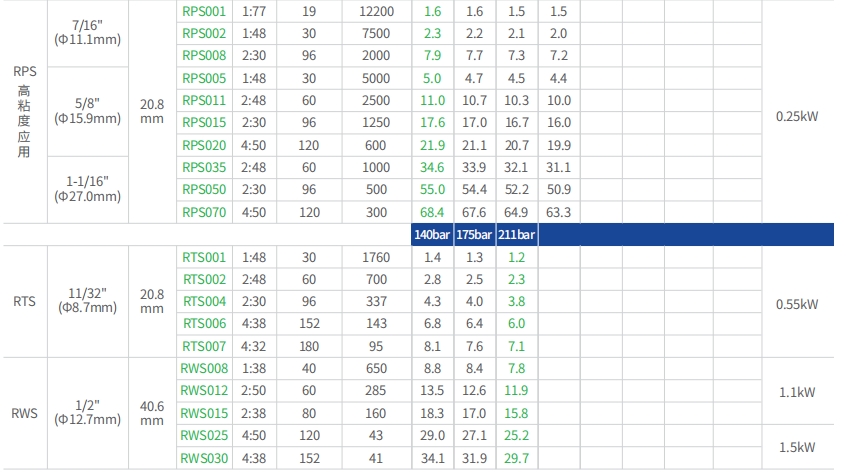
Task: Click the 1.1kW power cell
Action: (797, 393)
